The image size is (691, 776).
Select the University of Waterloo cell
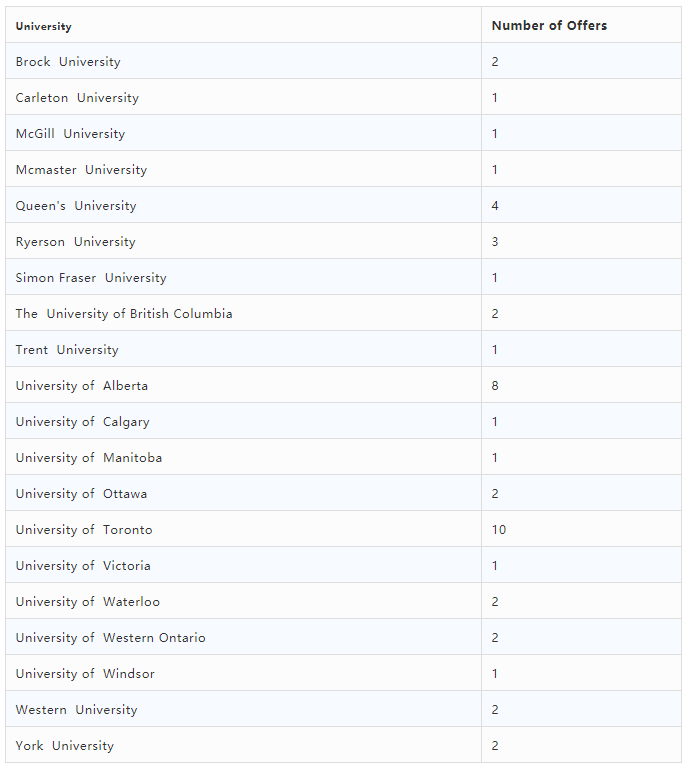(x=88, y=602)
